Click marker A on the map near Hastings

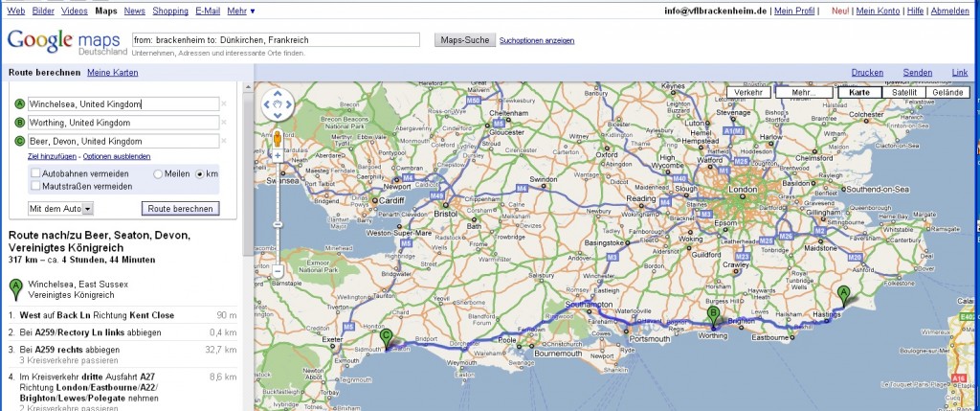point(844,295)
